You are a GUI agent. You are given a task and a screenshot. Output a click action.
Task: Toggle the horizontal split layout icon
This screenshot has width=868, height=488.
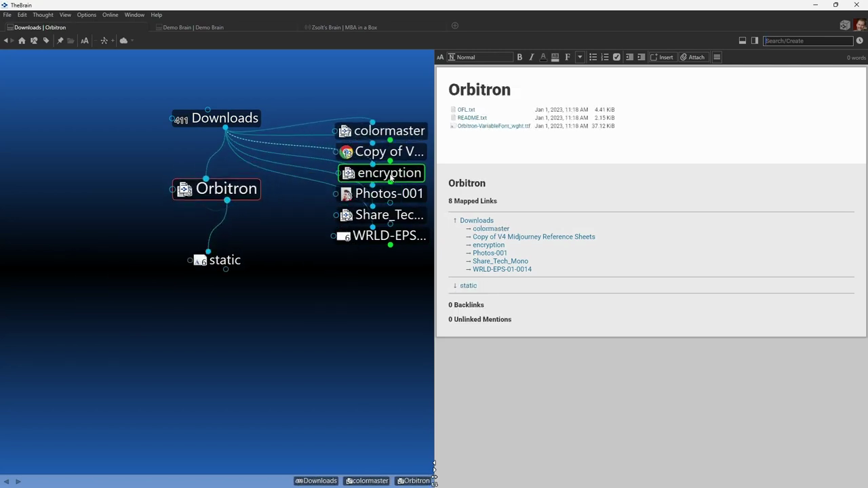(743, 41)
